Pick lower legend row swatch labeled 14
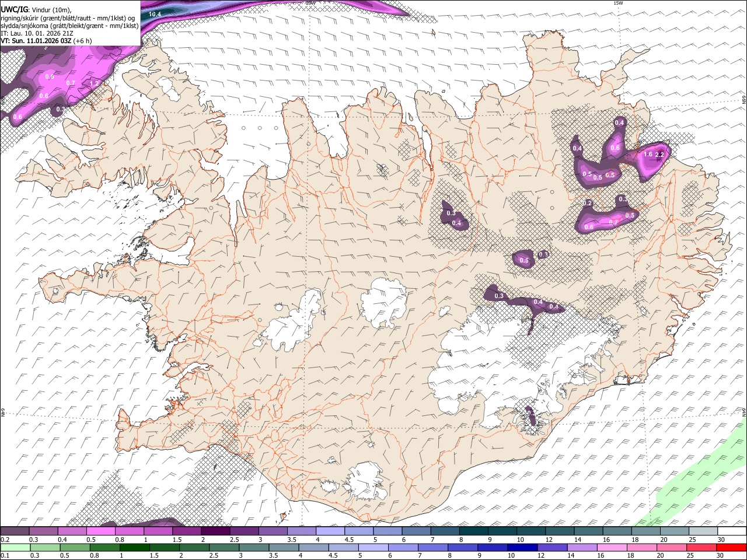Viewport: 747px width, 560px height. (x=582, y=547)
